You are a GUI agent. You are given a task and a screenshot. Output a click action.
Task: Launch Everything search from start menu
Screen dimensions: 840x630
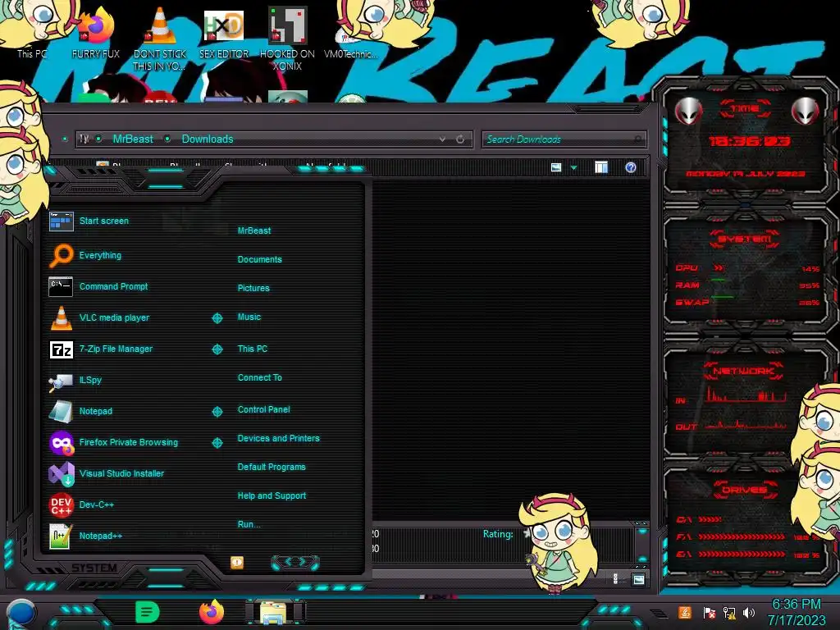click(99, 256)
